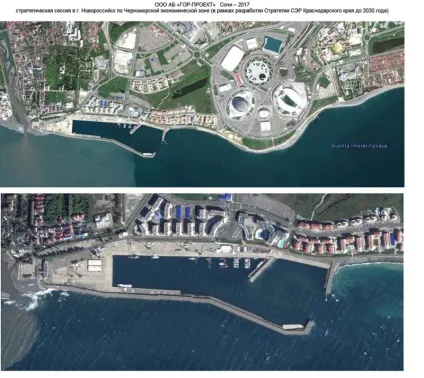Click the subtitle line about the strategic session in Novorossiysk
The image size is (424, 378).
[x=202, y=11]
